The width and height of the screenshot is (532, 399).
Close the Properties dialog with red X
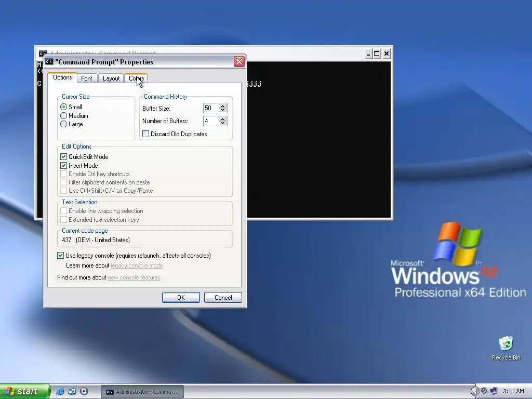pos(239,61)
